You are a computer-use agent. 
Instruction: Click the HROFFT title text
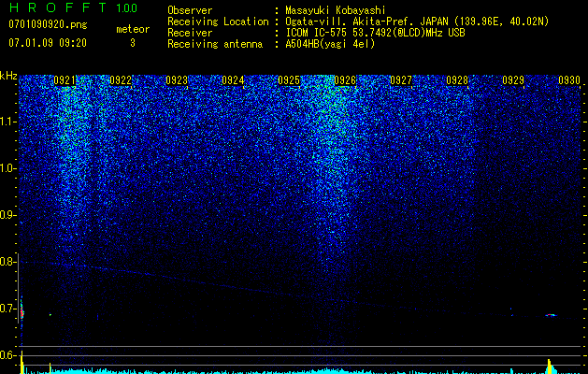pos(58,7)
